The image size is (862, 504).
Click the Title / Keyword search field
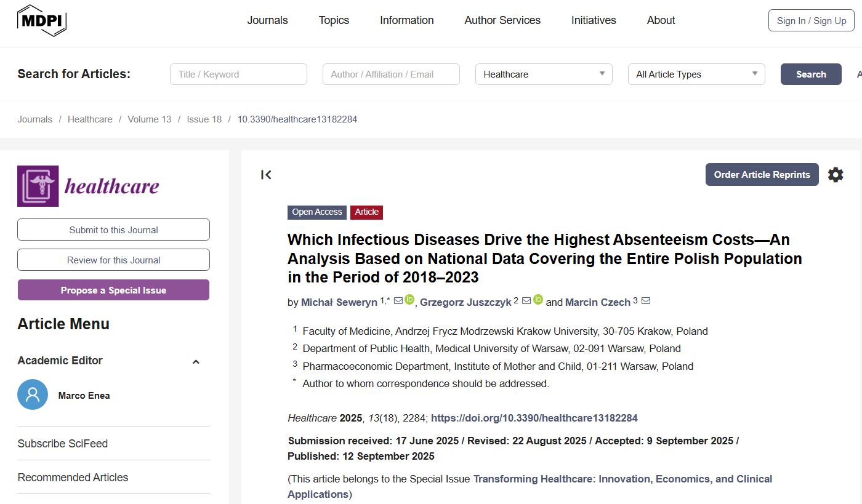click(238, 74)
